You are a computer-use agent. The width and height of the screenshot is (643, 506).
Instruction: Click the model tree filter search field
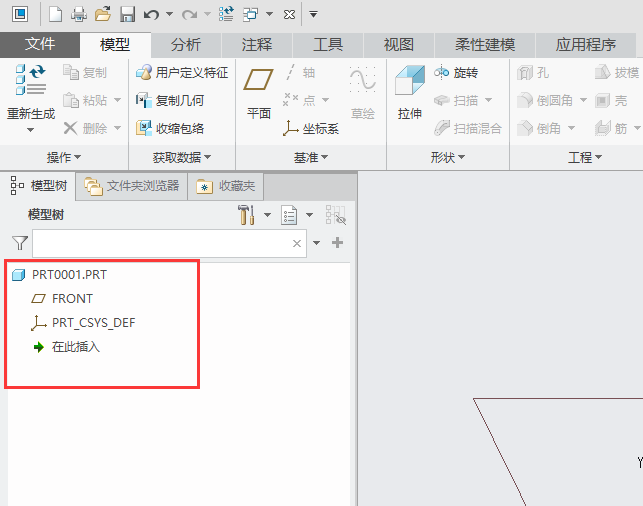point(169,243)
